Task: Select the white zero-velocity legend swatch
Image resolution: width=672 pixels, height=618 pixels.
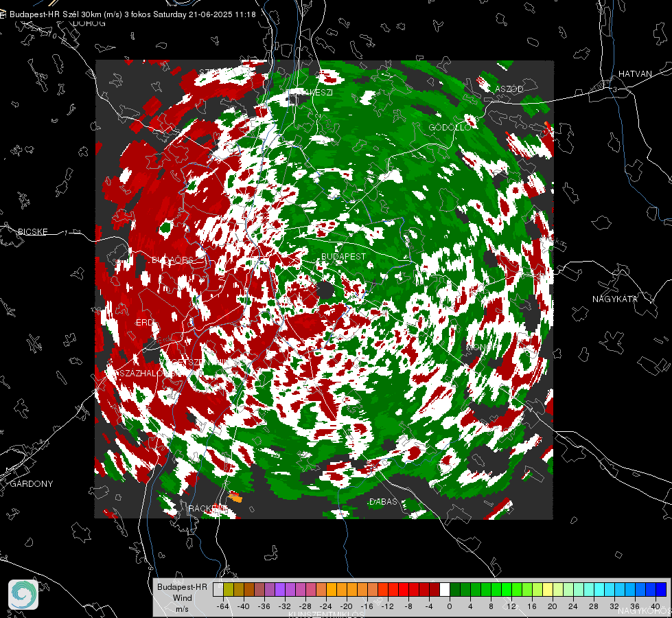Action: tap(445, 590)
